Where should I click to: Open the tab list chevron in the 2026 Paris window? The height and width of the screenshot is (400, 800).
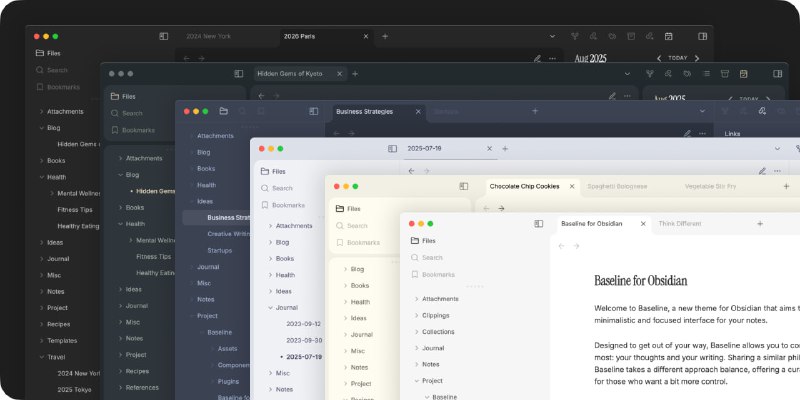tap(554, 36)
